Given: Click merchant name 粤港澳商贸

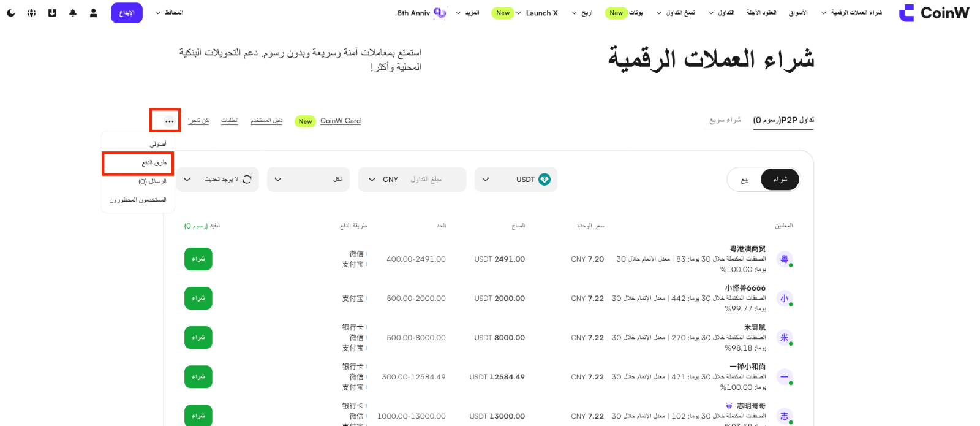Looking at the screenshot, I should point(747,249).
